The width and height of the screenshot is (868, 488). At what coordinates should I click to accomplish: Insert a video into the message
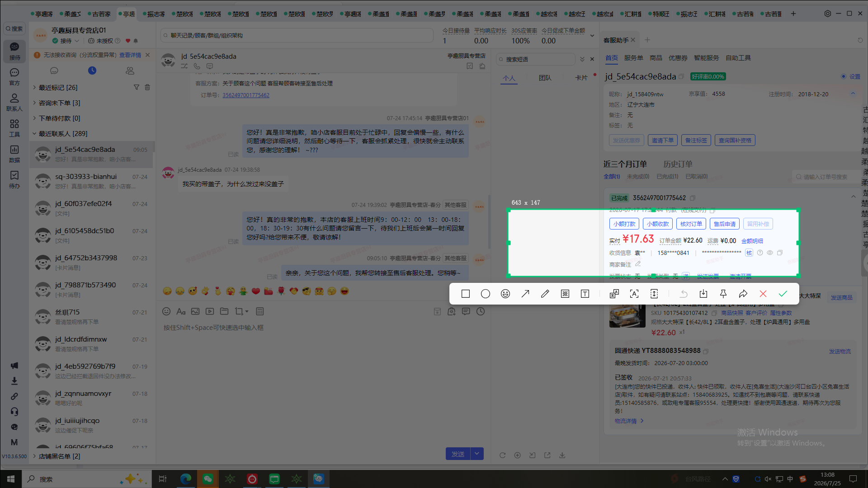coord(210,311)
